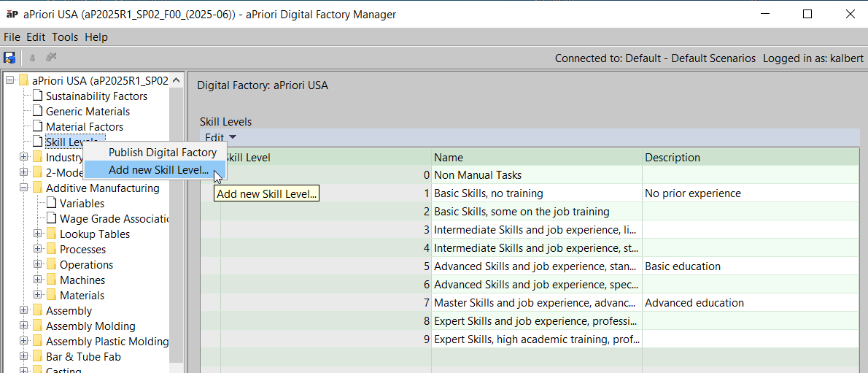Open the Edit menu in menu bar
This screenshot has width=868, height=373.
36,37
